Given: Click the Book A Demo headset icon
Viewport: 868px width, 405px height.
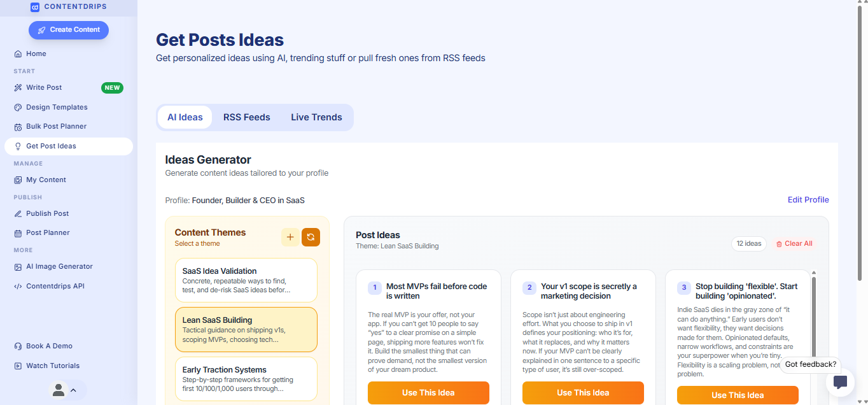Looking at the screenshot, I should coord(18,346).
